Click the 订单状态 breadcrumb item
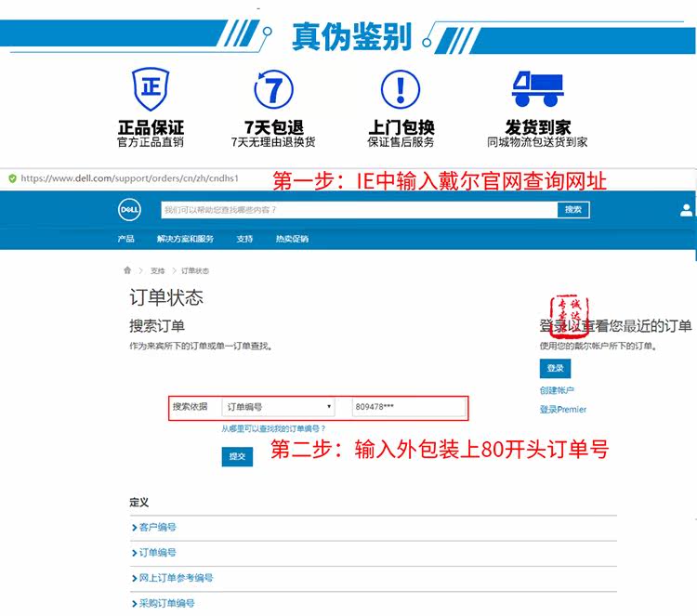Viewport: 697px width, 616px height. [x=195, y=270]
